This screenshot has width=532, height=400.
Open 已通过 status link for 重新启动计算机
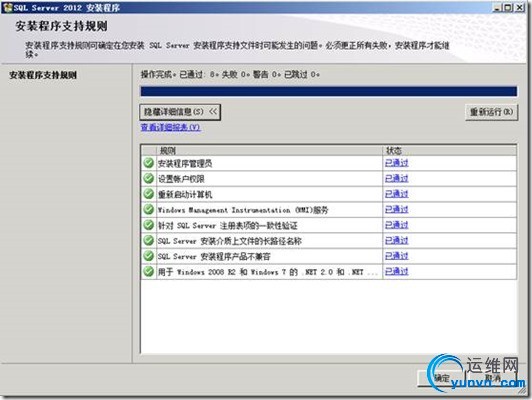point(397,194)
